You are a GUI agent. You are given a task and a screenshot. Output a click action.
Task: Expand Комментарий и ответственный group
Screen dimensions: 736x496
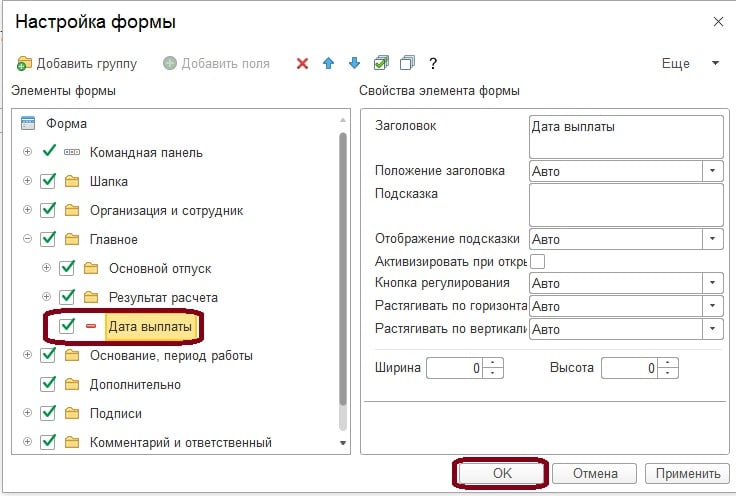click(x=28, y=442)
